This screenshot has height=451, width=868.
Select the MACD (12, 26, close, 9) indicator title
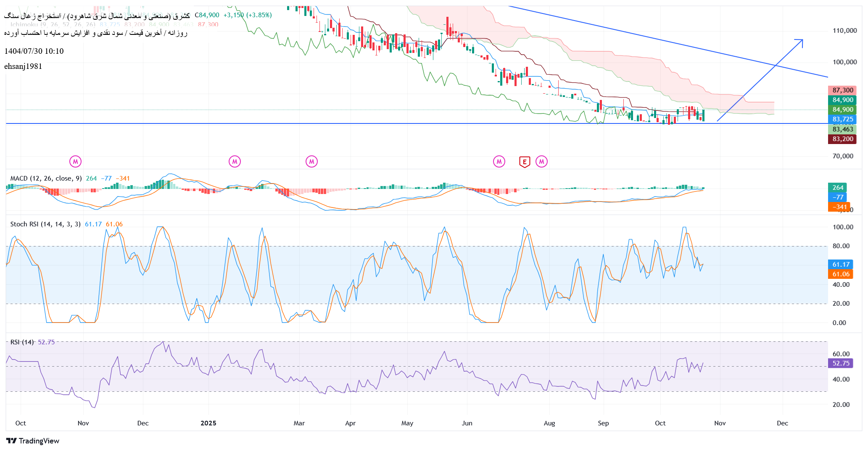click(46, 178)
